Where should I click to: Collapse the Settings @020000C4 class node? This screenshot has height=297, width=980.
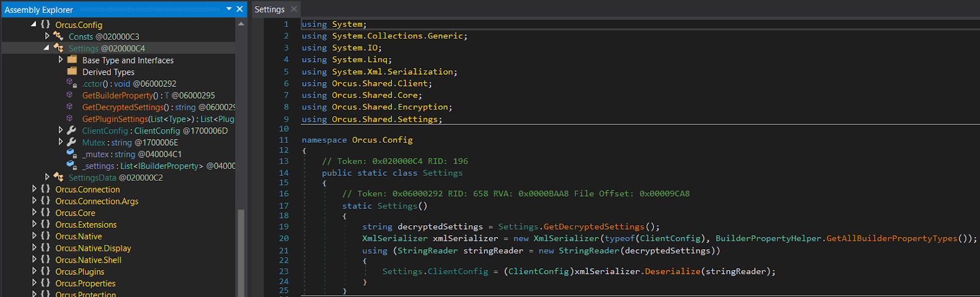click(x=47, y=48)
